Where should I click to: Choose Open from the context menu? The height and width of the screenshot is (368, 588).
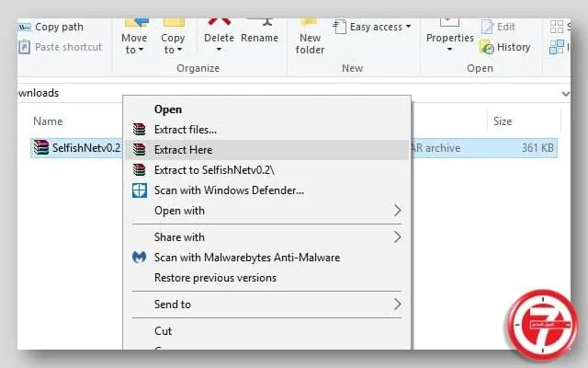pyautogui.click(x=168, y=109)
